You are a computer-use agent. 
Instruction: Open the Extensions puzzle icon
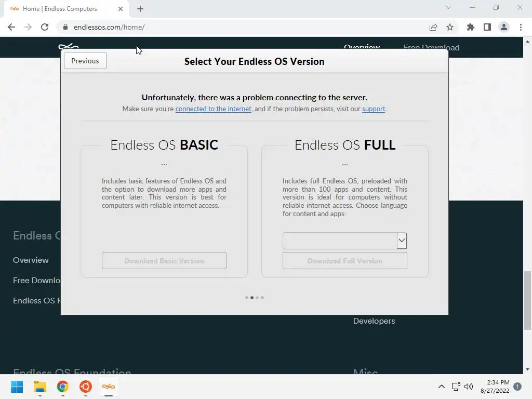[470, 27]
